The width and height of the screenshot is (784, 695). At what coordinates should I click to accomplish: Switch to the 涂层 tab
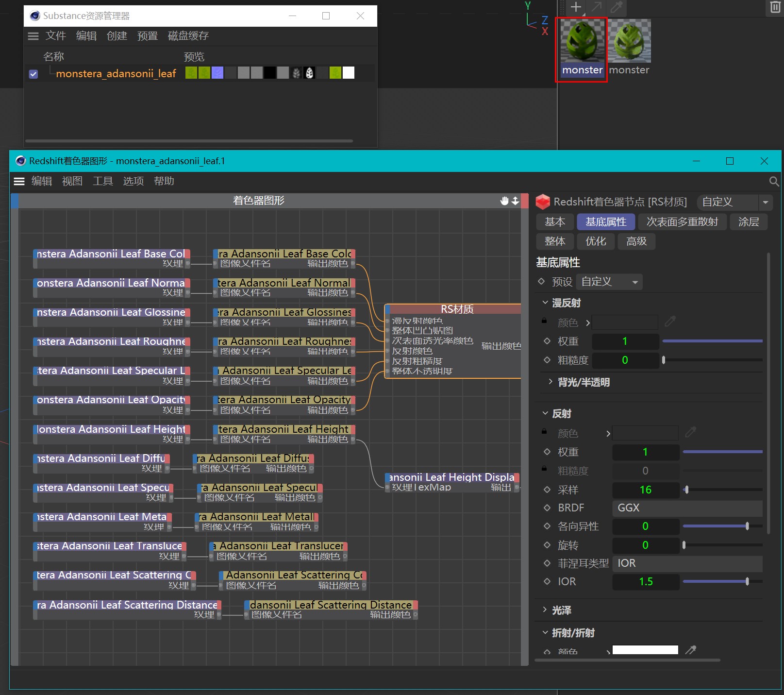(x=749, y=222)
